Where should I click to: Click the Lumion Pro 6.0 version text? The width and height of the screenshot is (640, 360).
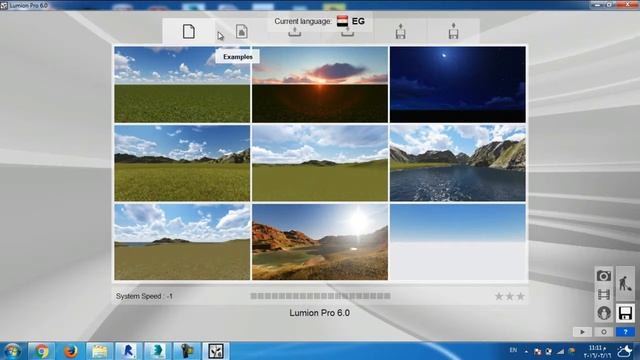(x=320, y=313)
